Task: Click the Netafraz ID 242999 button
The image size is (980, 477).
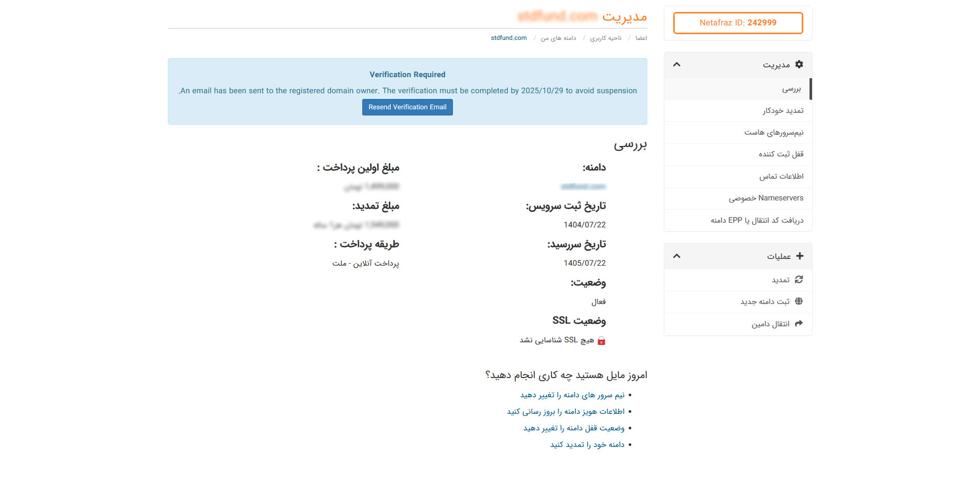Action: pyautogui.click(x=737, y=23)
